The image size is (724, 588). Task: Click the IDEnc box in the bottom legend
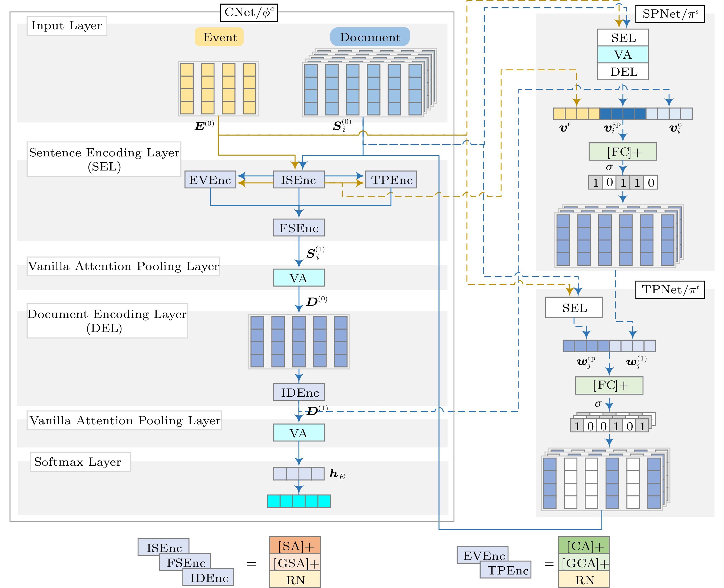208,577
